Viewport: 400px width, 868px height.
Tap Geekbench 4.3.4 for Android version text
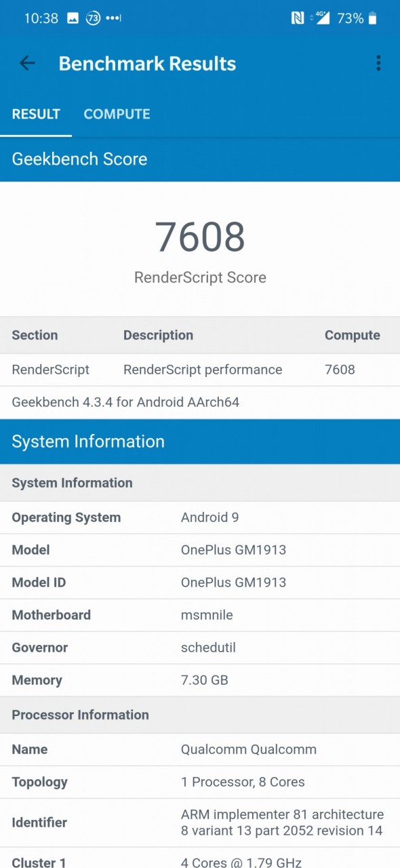tap(125, 402)
